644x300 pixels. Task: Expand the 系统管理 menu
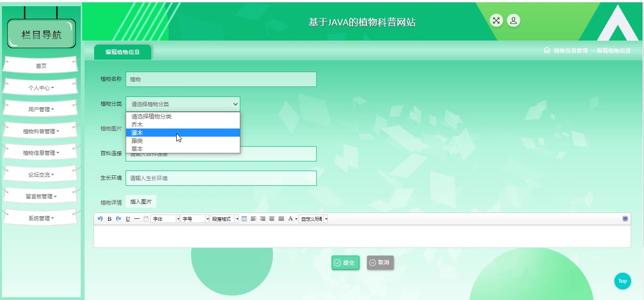click(41, 218)
